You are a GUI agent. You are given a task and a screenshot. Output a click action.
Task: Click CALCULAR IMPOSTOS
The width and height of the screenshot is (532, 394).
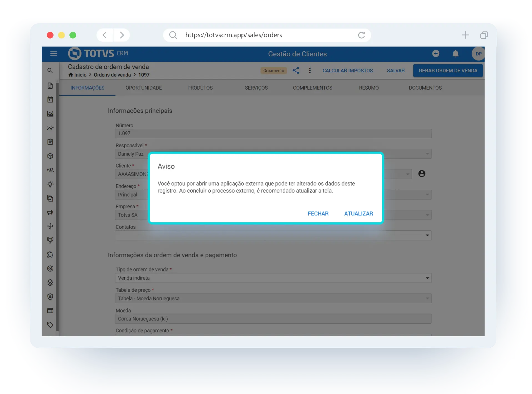347,70
